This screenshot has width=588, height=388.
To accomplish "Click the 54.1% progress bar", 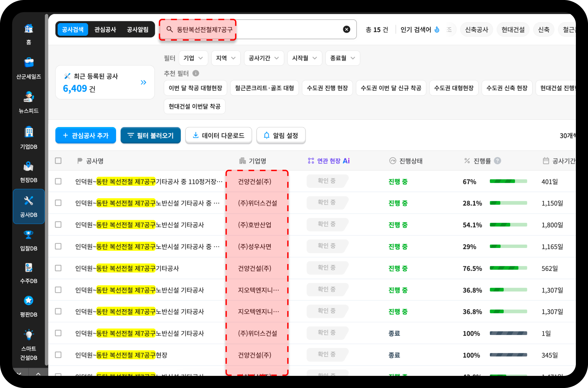I will (x=508, y=225).
